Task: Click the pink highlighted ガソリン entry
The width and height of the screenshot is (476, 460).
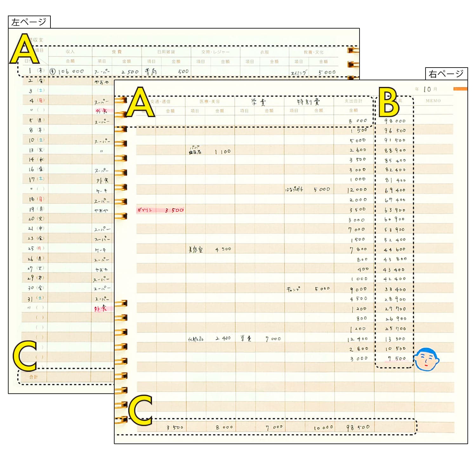Action: pyautogui.click(x=145, y=210)
